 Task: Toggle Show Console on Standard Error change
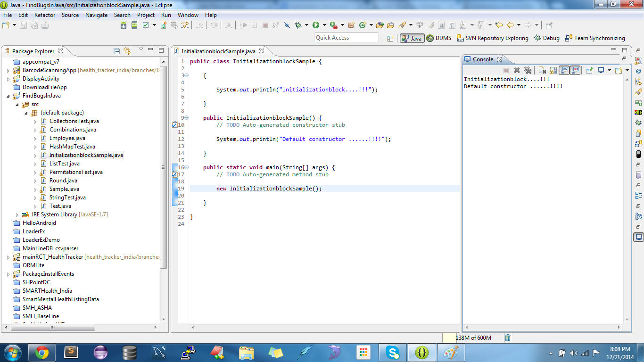point(575,70)
